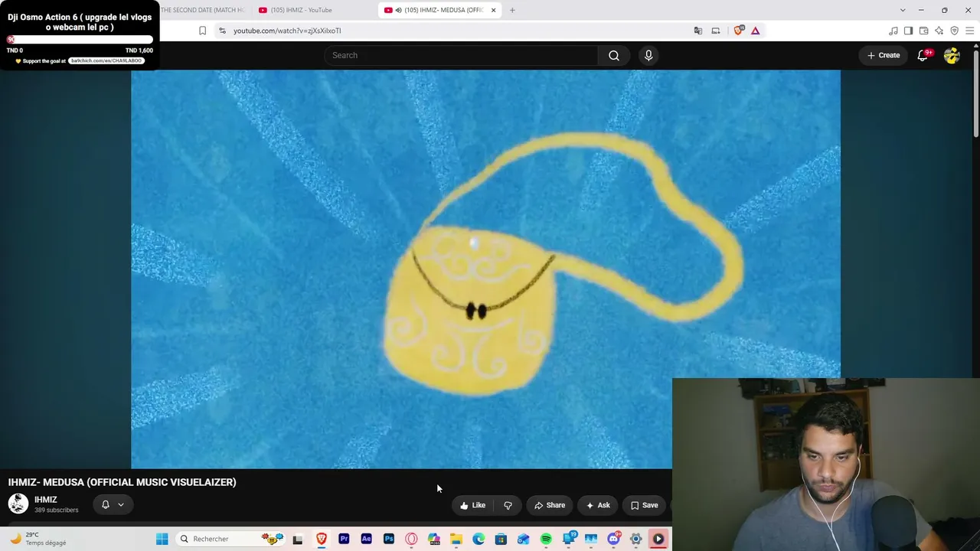Viewport: 980px width, 551px height.
Task: Focus the YouTube search field
Action: [x=461, y=55]
